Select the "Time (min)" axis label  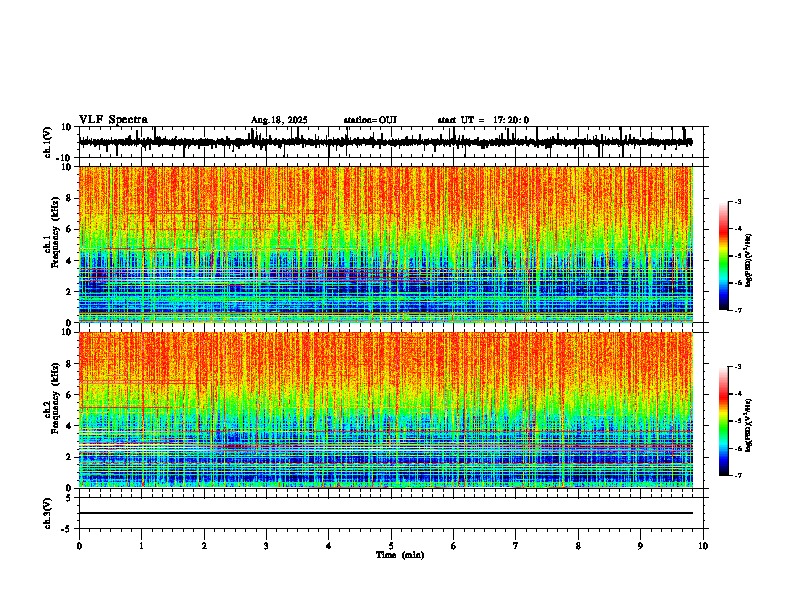click(400, 555)
